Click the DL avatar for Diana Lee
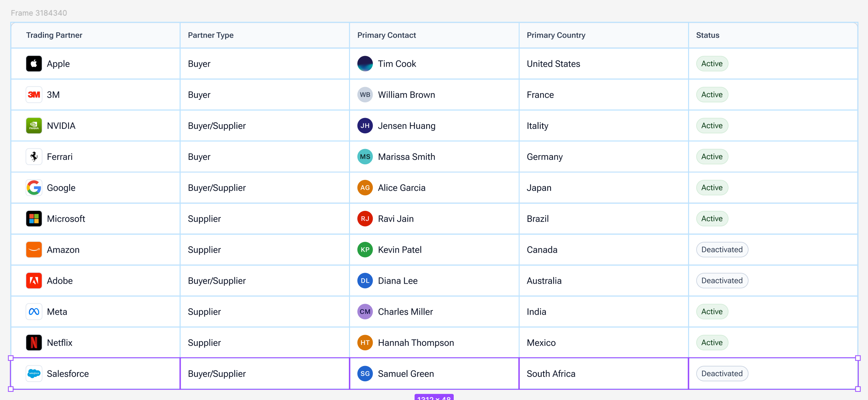The width and height of the screenshot is (868, 400). click(x=365, y=281)
